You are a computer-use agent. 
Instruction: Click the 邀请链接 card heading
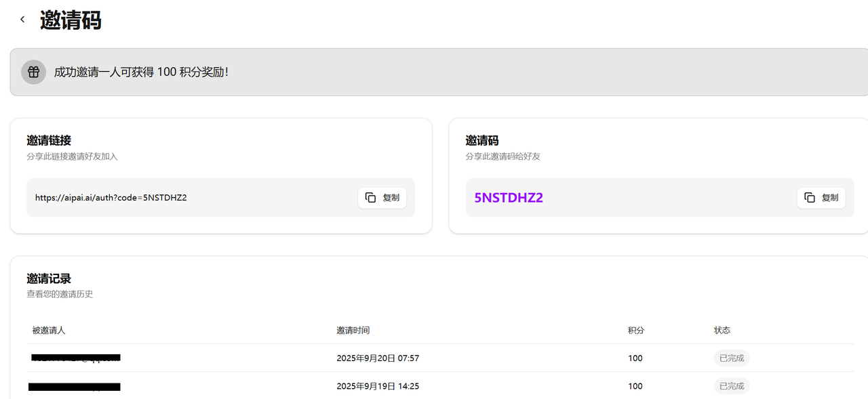coord(49,140)
